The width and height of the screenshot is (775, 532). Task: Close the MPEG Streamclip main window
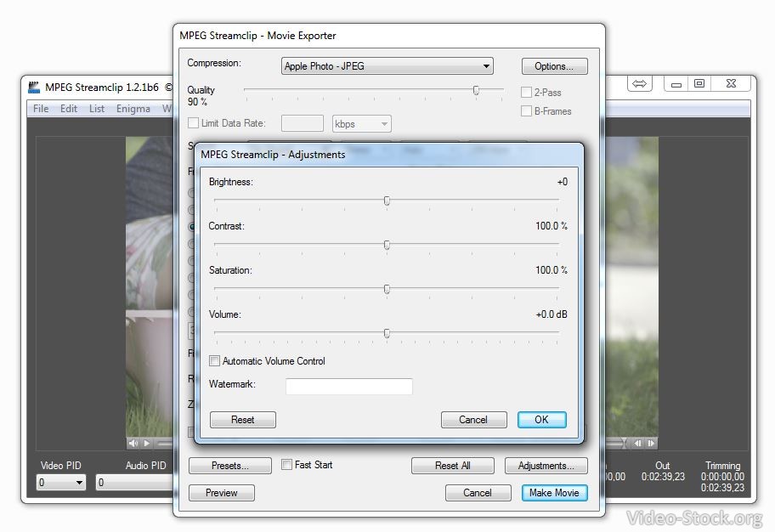[x=731, y=83]
